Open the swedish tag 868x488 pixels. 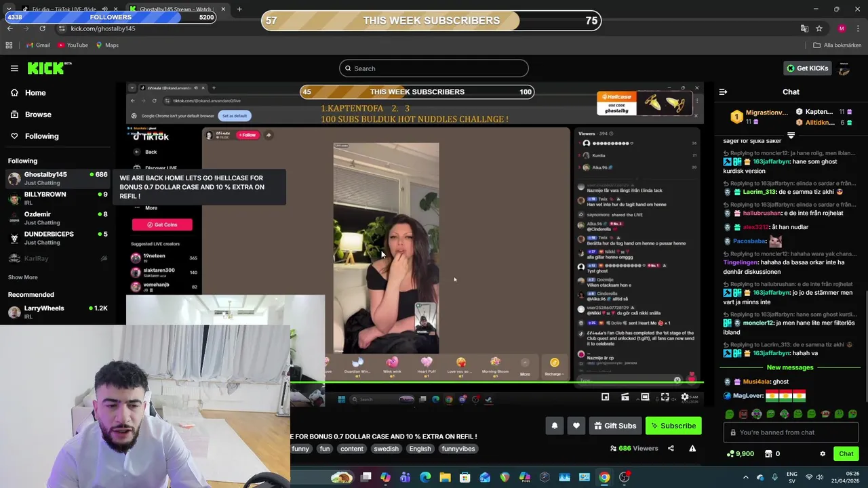[x=387, y=449]
